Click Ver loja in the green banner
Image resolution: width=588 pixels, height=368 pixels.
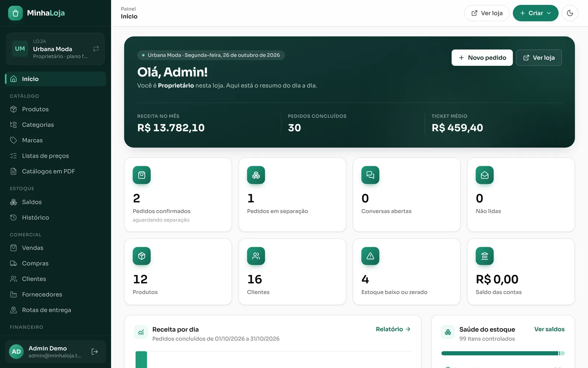[539, 58]
